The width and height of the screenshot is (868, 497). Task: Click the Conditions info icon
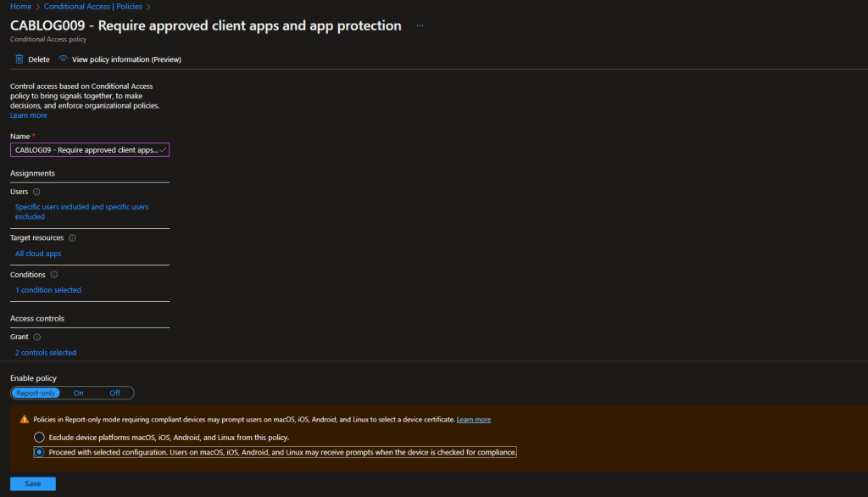click(54, 275)
